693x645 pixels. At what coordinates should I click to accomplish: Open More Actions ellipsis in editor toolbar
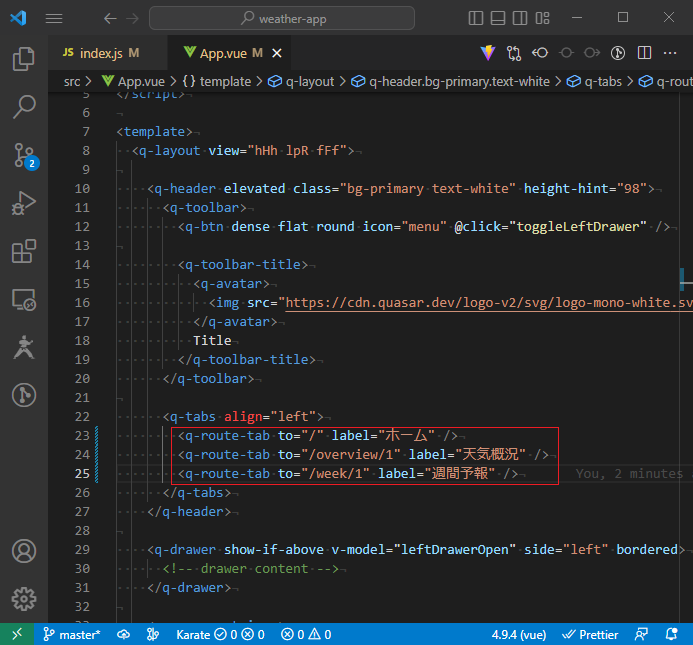pos(670,53)
